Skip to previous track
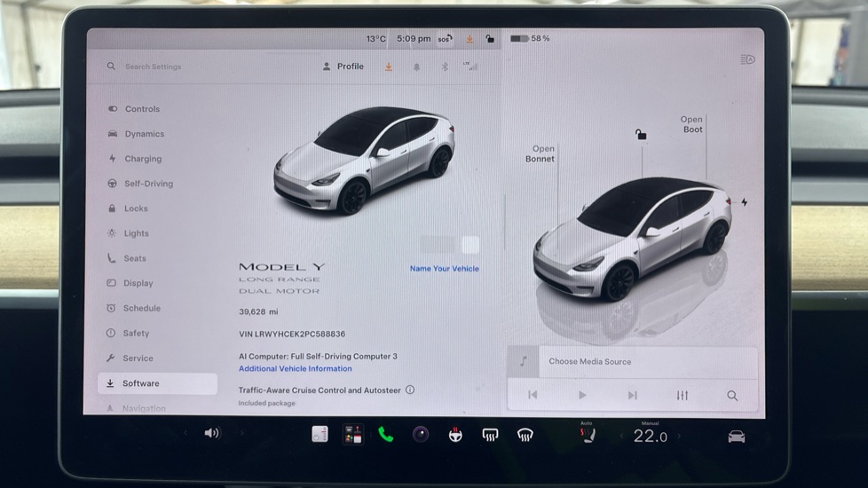 coord(533,395)
